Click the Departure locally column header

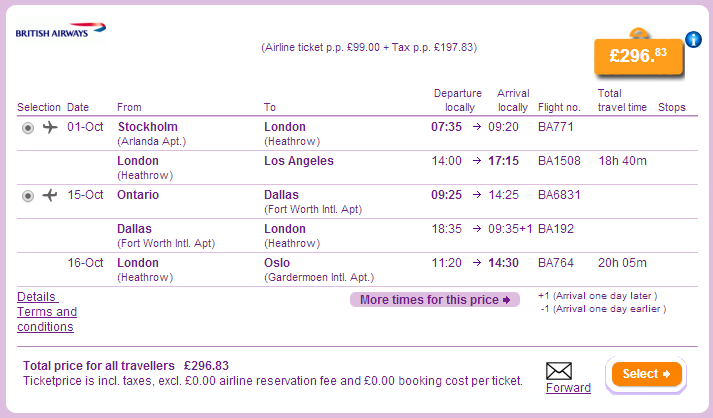point(457,100)
